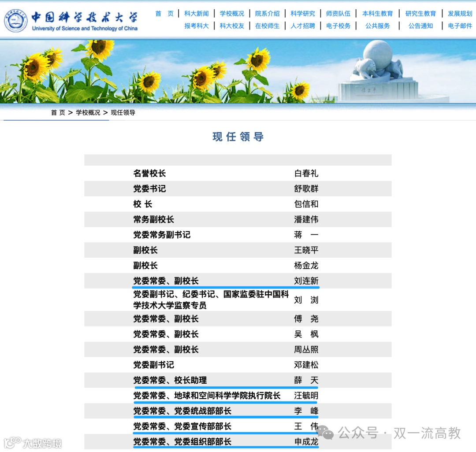Image resolution: width=476 pixels, height=452 pixels.
Task: Click the 党委副书记、纪委书记 title cell
Action: [211, 300]
